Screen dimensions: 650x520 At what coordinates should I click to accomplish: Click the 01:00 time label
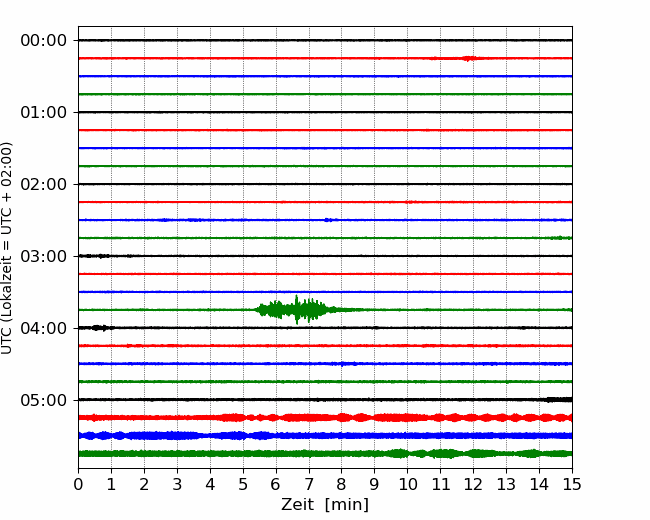coord(44,113)
